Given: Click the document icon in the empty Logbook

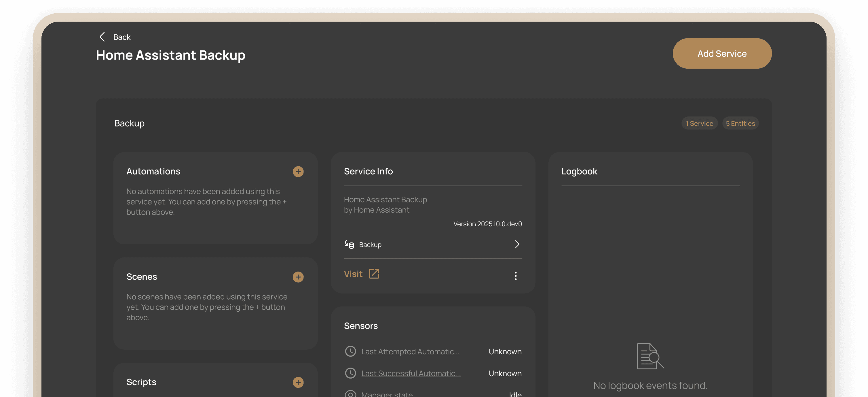Looking at the screenshot, I should point(650,356).
